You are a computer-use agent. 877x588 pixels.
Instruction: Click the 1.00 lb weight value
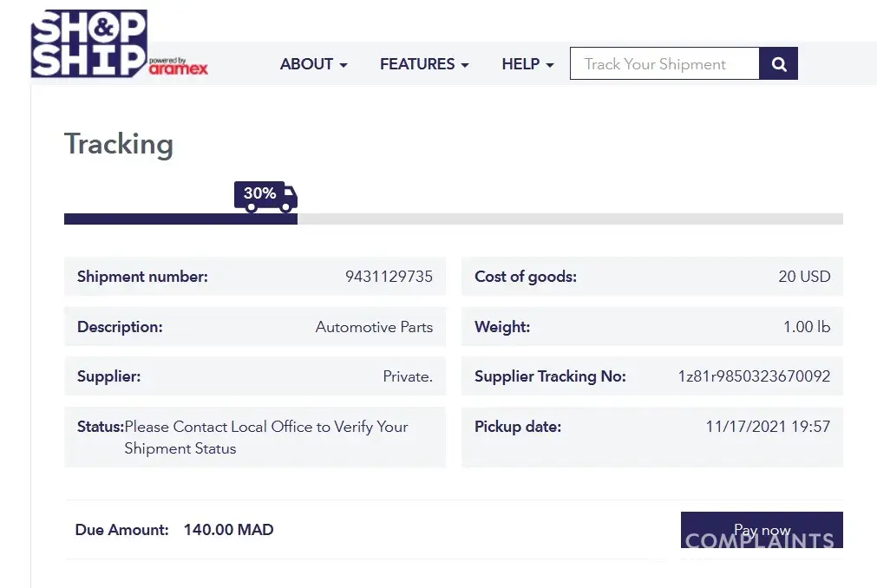(807, 327)
